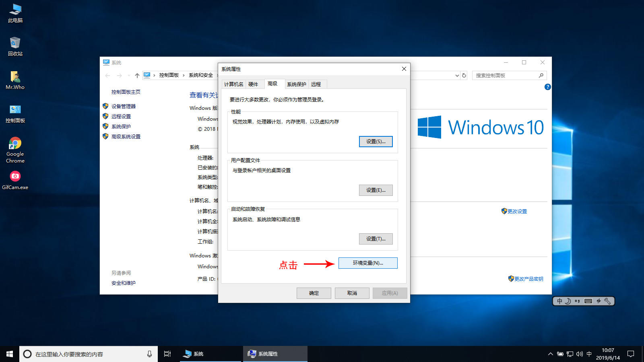Open Task View from the taskbar
Screen dimensions: 644x362
(x=167, y=354)
